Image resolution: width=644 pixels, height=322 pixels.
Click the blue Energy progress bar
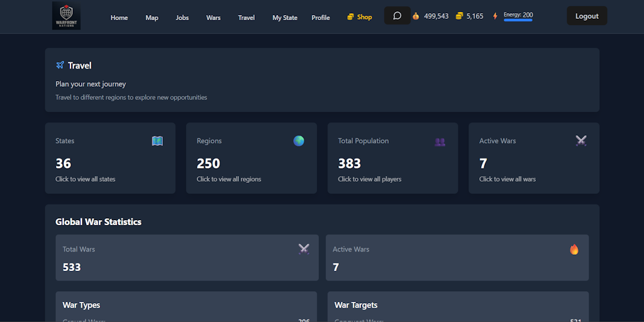pyautogui.click(x=518, y=20)
